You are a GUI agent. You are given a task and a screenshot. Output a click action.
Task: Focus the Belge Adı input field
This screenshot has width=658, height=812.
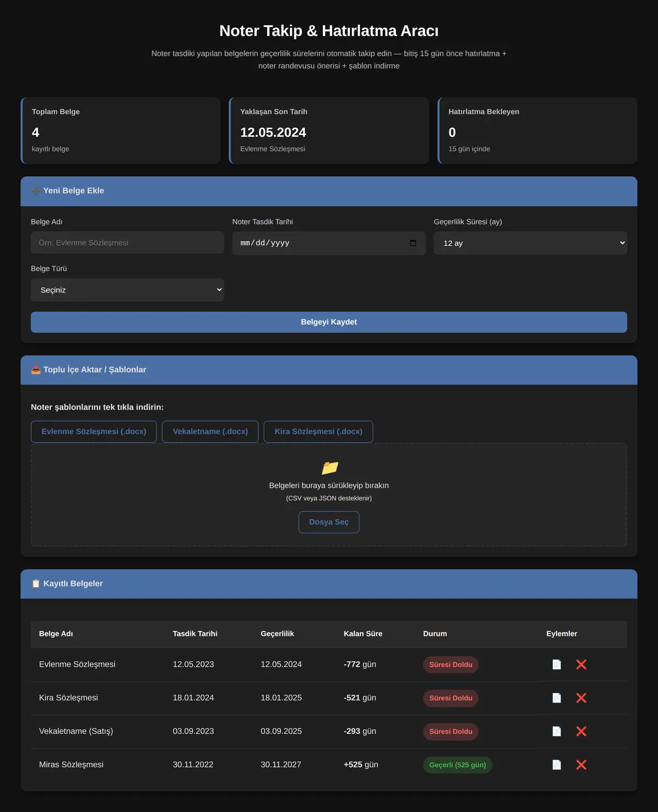pyautogui.click(x=127, y=243)
